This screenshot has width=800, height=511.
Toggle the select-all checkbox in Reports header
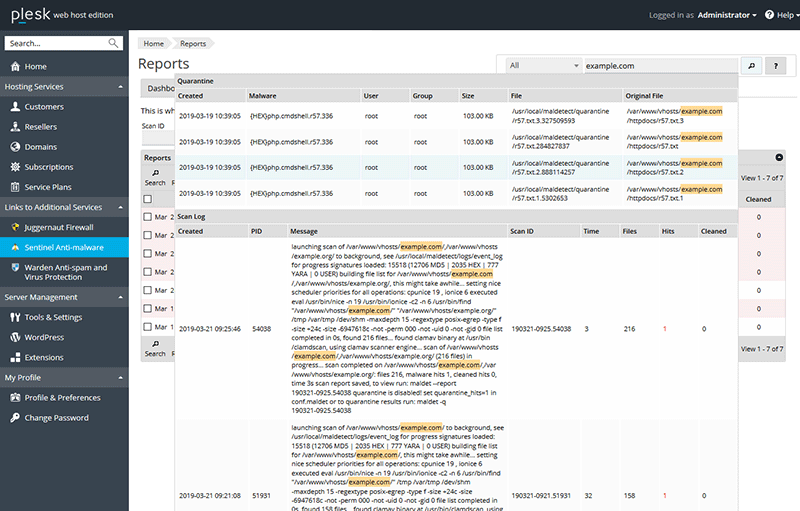[x=147, y=199]
